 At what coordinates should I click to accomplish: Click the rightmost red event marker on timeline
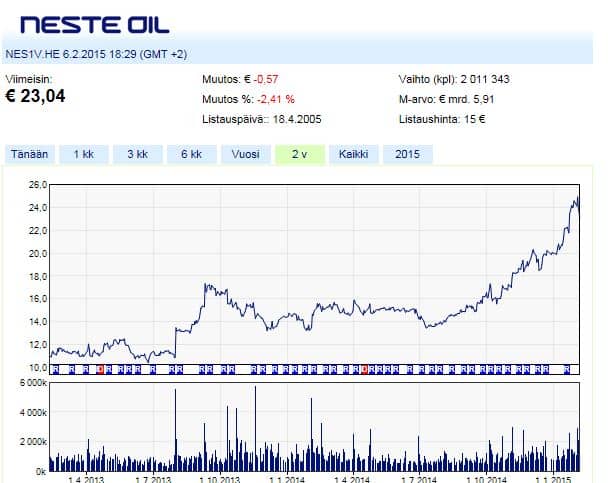(365, 369)
